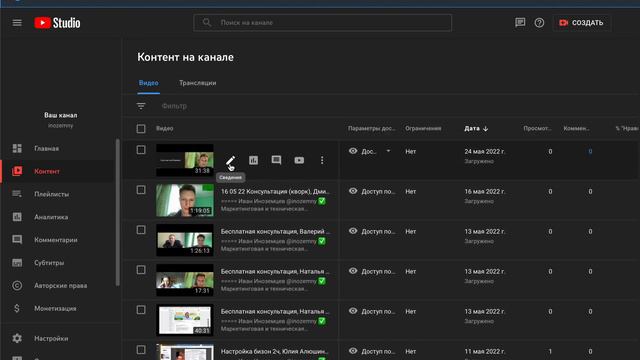Image resolution: width=640 pixels, height=360 pixels.
Task: Open the 31:38 video thumbnail
Action: point(185,160)
